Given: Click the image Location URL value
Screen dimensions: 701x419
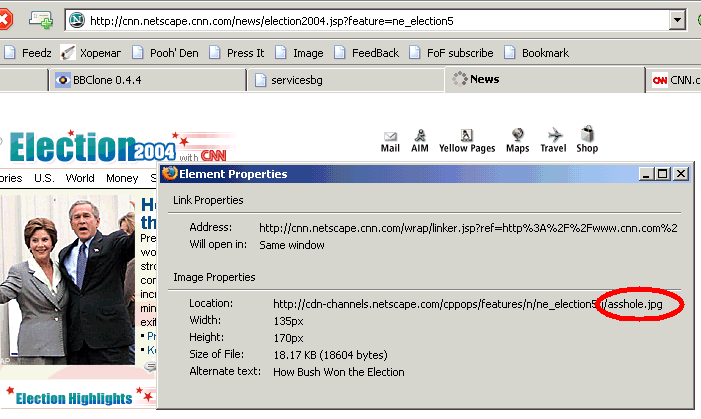Looking at the screenshot, I should pos(468,304).
